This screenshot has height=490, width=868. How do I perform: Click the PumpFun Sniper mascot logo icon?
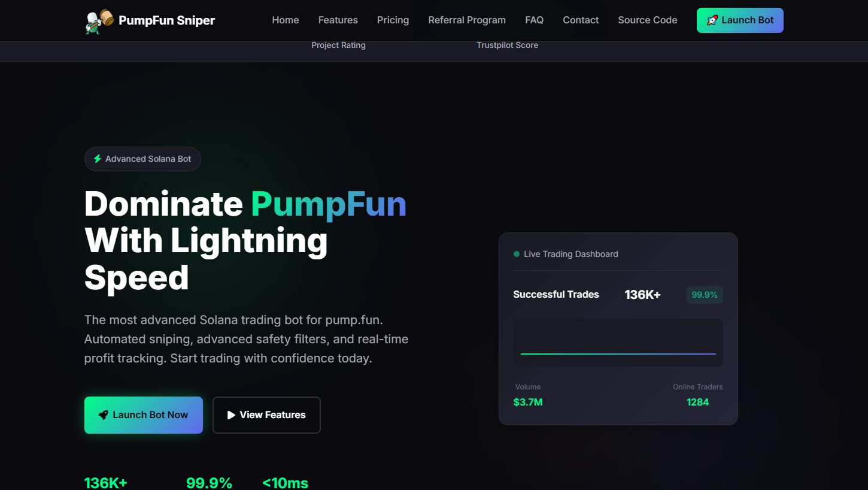click(99, 21)
